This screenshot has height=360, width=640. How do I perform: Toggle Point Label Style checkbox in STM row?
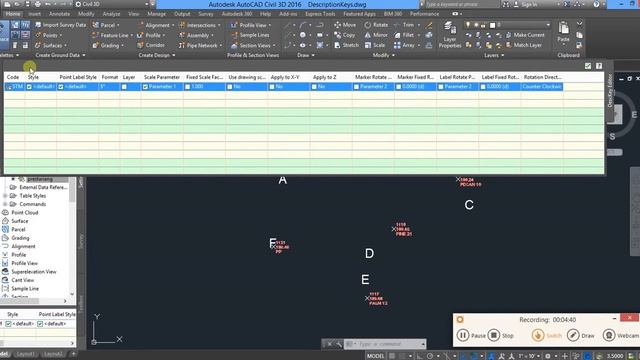click(x=61, y=87)
